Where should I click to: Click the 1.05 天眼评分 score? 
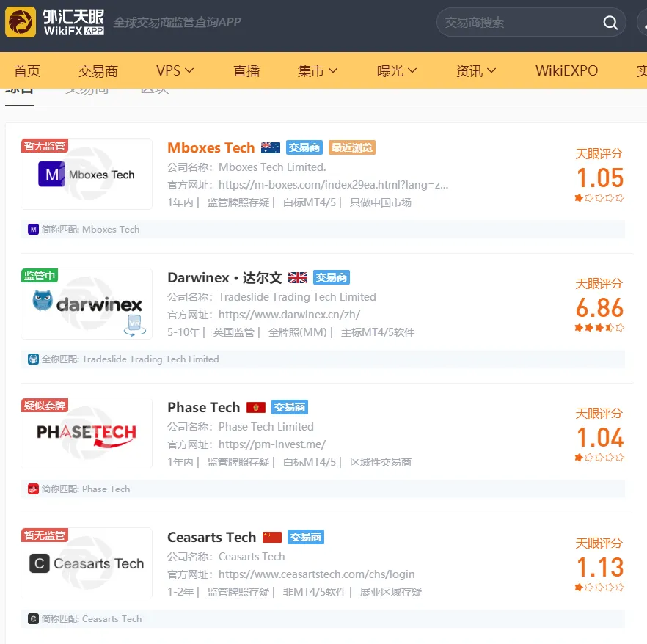point(600,178)
